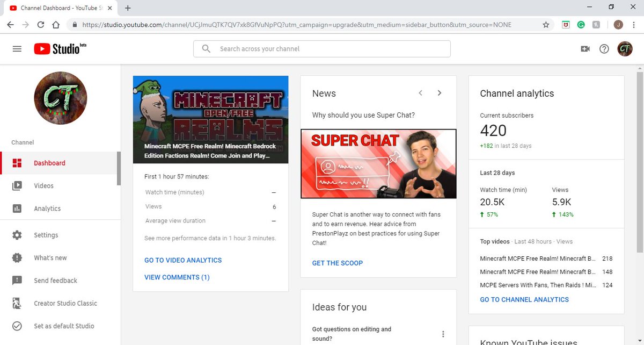Click the search magnifier icon
644x345 pixels.
click(206, 49)
